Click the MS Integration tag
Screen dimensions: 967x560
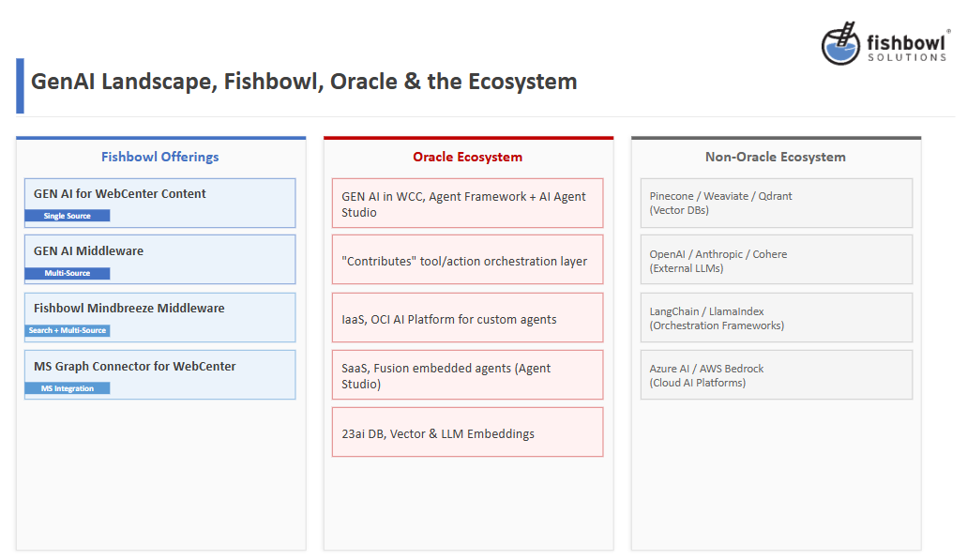click(68, 388)
